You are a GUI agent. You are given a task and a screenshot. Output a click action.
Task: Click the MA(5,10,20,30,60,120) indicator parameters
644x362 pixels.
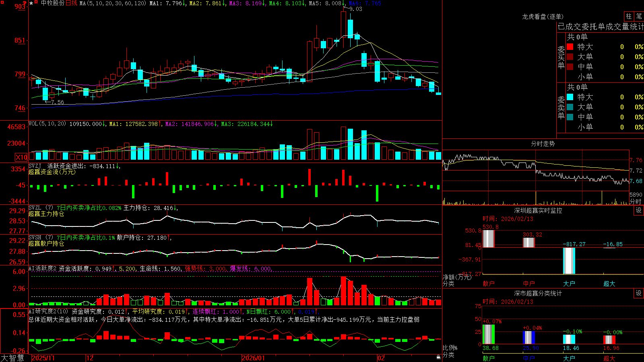113,3
